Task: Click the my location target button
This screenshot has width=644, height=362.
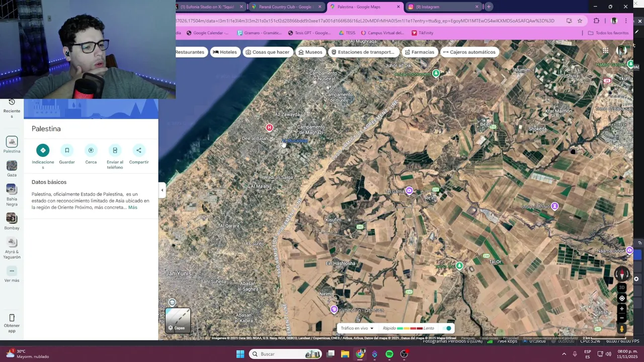Action: coord(622,299)
